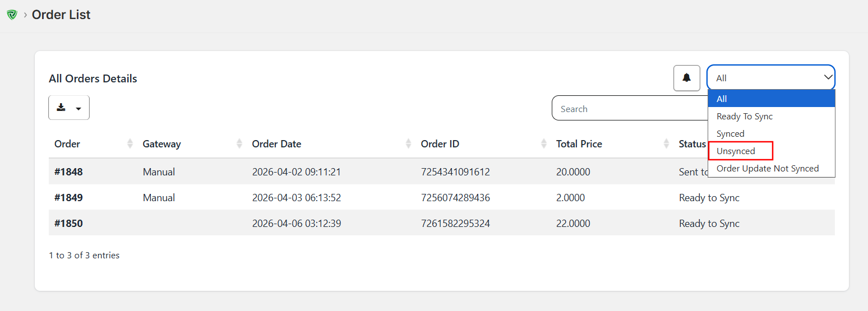Image resolution: width=868 pixels, height=311 pixels.
Task: Open order #1848 row
Action: coord(68,172)
